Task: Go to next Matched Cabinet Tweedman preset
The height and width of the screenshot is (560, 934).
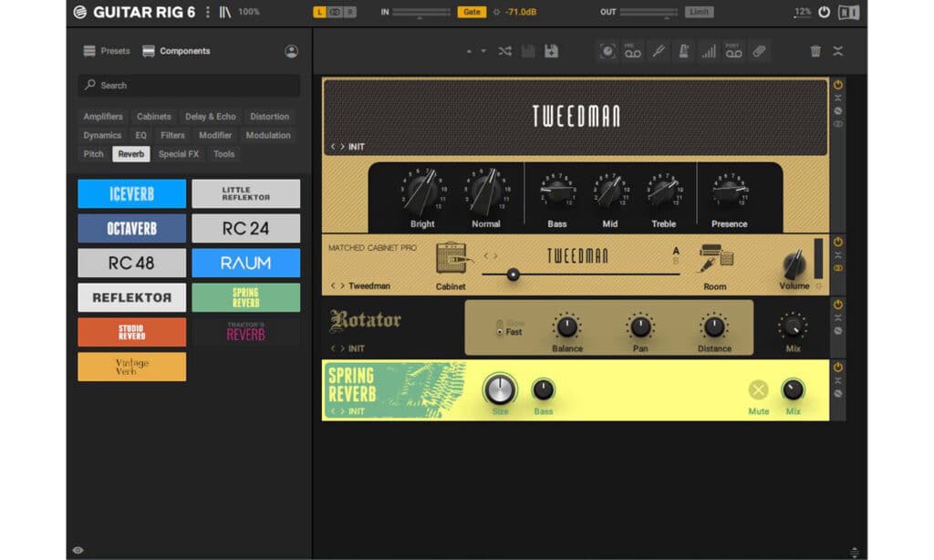Action: tap(342, 286)
